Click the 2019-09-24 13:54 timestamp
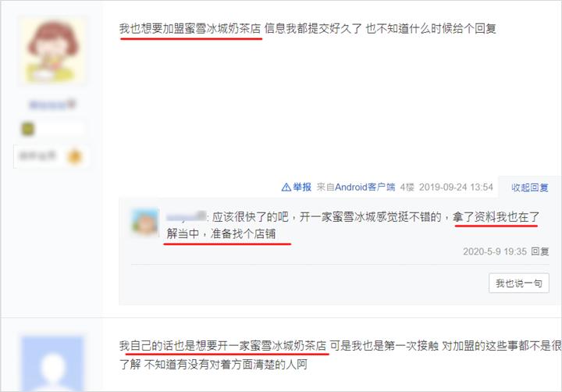The image size is (562, 392). pos(456,187)
